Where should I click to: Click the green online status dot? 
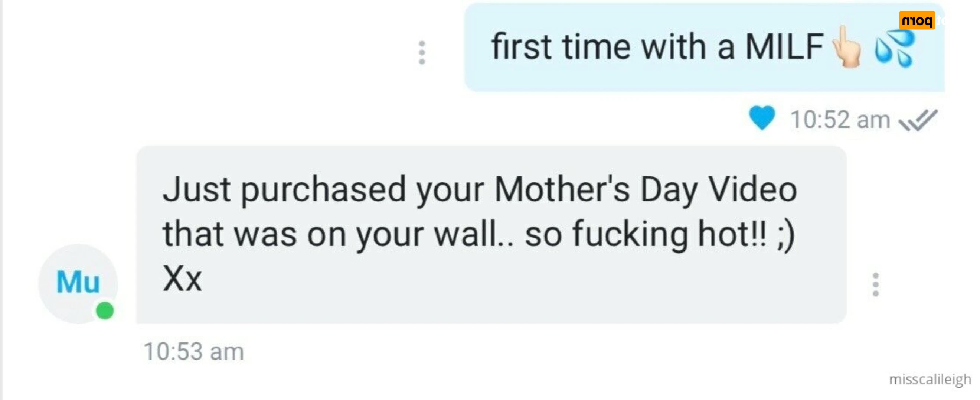coord(105,310)
